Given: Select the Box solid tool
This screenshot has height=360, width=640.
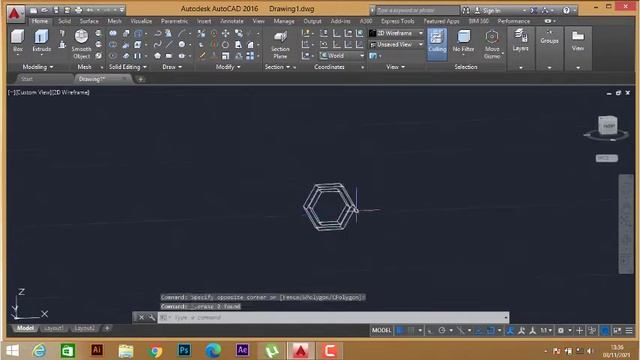Looking at the screenshot, I should pyautogui.click(x=18, y=41).
